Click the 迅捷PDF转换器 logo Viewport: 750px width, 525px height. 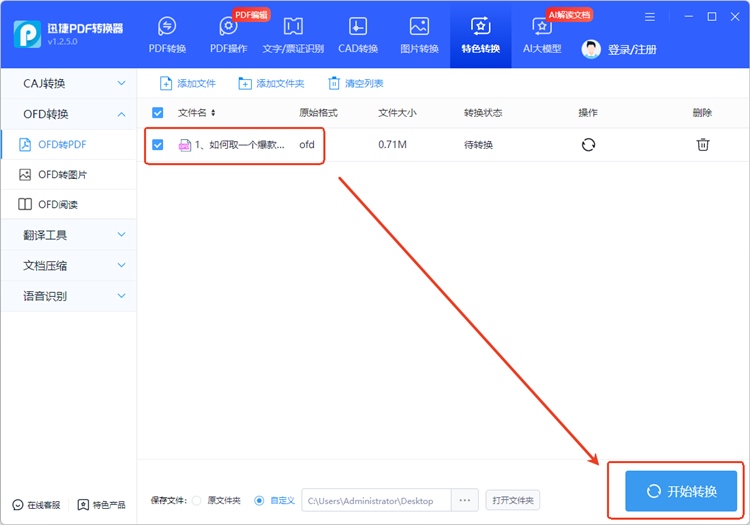27,34
